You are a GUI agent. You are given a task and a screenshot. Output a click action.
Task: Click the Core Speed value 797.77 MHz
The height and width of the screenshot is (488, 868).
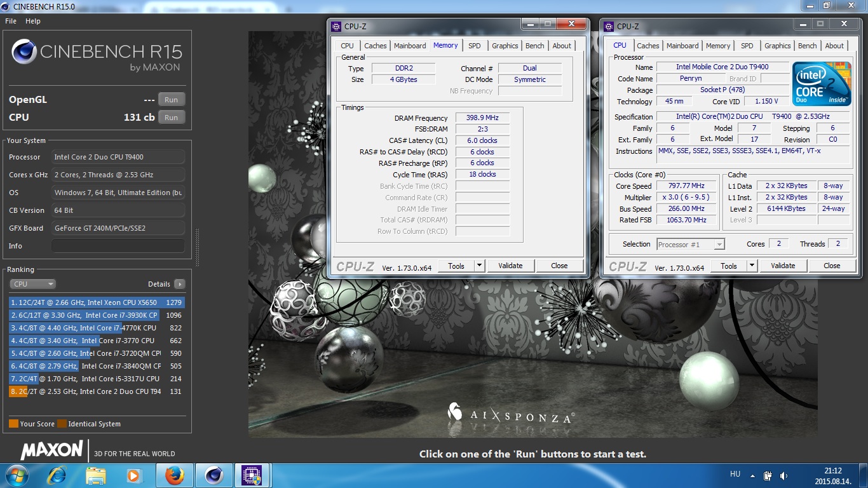click(687, 186)
